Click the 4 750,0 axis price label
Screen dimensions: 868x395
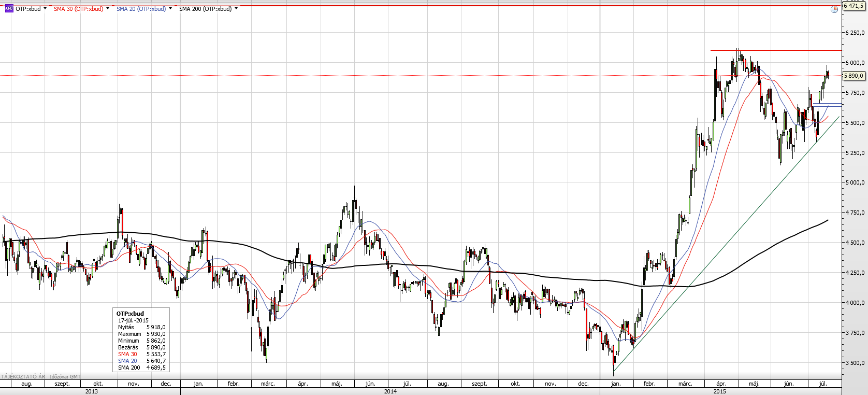[855, 213]
